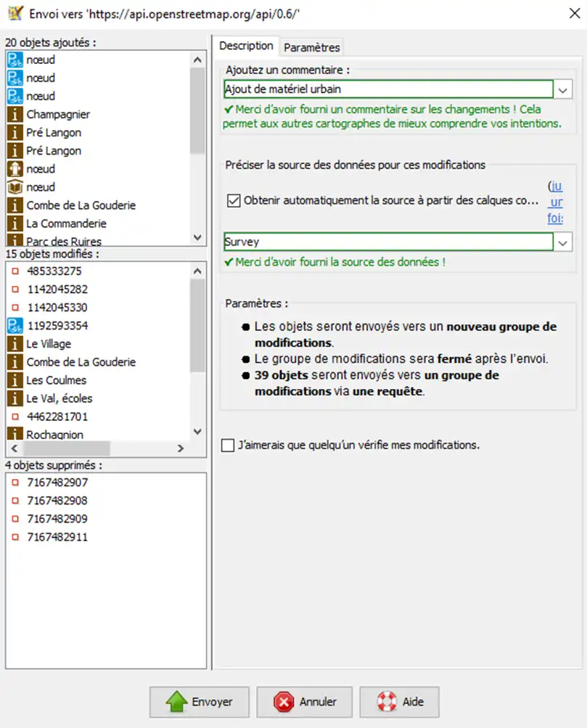Click the blue link beside the source checkbox
Image resolution: width=587 pixels, height=728 pixels.
pos(555,202)
